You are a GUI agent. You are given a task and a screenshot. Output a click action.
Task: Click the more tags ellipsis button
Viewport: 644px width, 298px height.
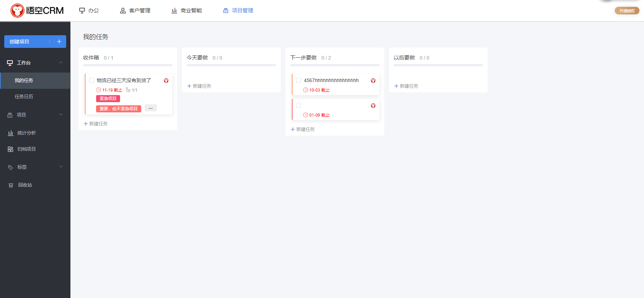pyautogui.click(x=151, y=108)
